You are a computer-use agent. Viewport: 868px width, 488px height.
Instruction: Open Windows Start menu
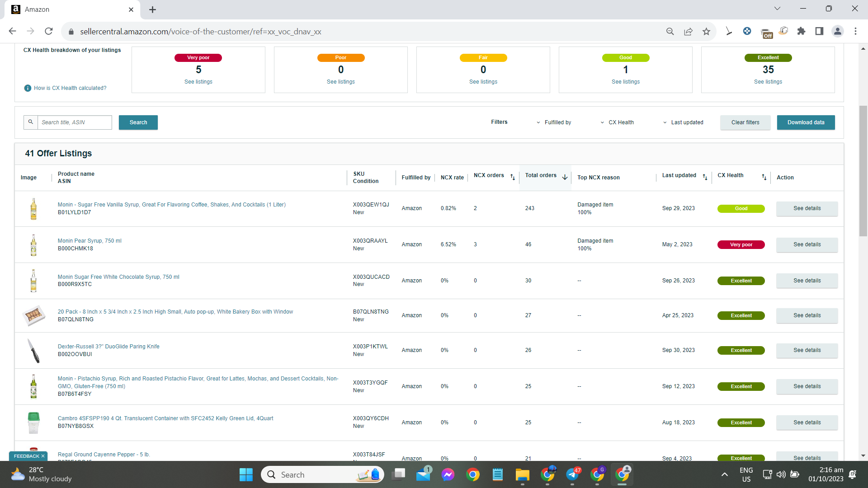coord(246,475)
